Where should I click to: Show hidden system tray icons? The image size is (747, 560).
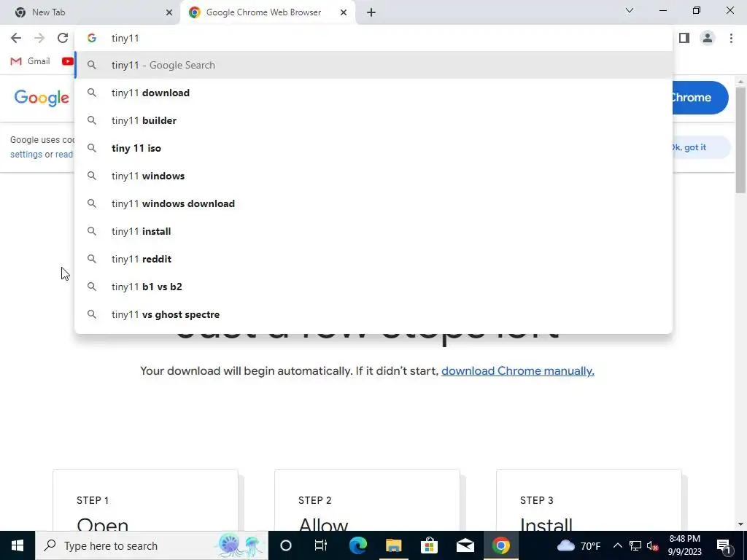coord(617,545)
